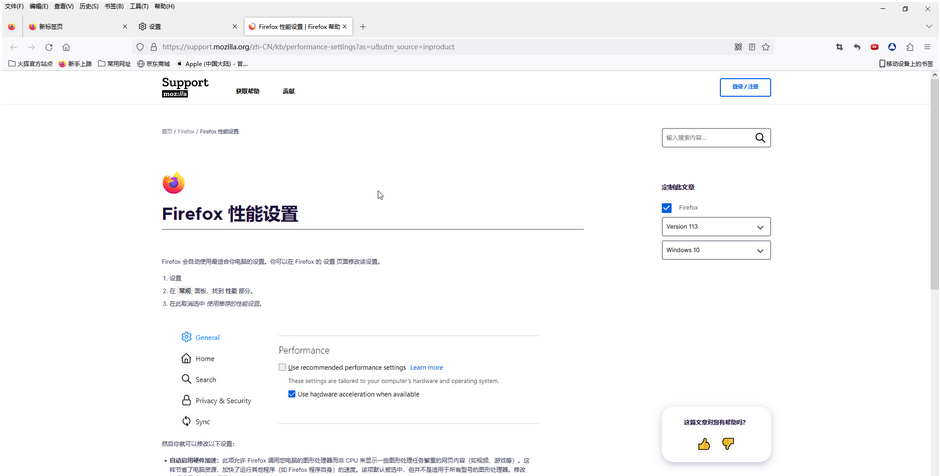Viewport: 940px width, 476px height.
Task: Click the home icon in toolbar
Action: coord(66,47)
